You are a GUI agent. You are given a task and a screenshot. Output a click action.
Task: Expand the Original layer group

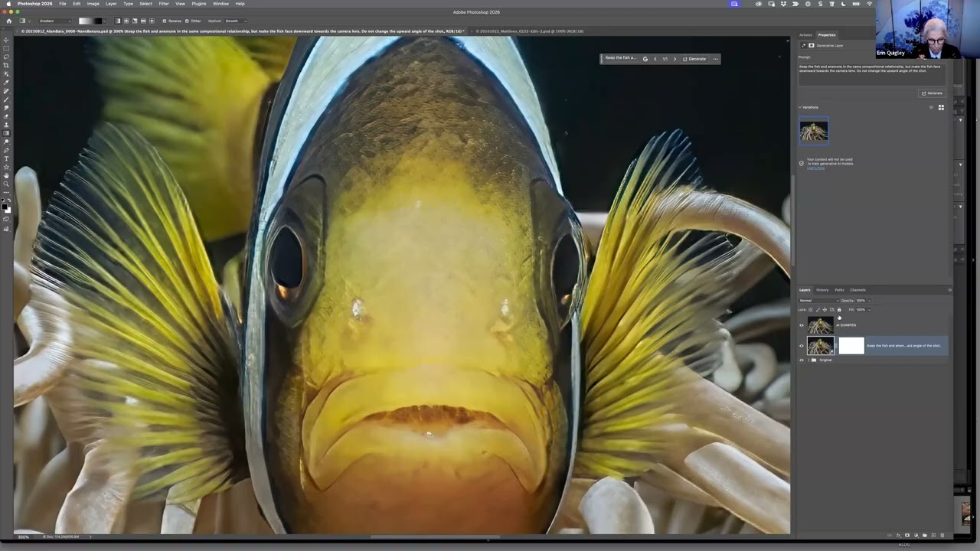coord(808,360)
